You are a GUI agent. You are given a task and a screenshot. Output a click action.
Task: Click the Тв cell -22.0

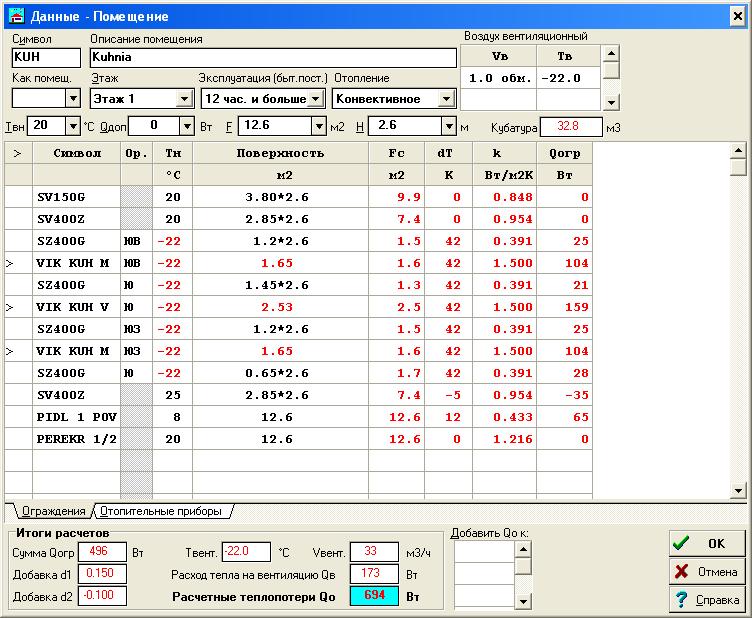(568, 78)
